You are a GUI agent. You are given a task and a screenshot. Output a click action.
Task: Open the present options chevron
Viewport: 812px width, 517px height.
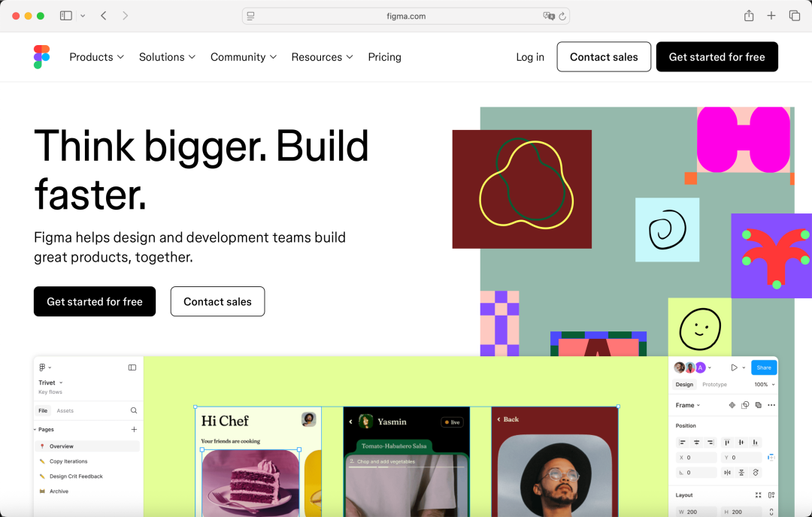pyautogui.click(x=744, y=367)
